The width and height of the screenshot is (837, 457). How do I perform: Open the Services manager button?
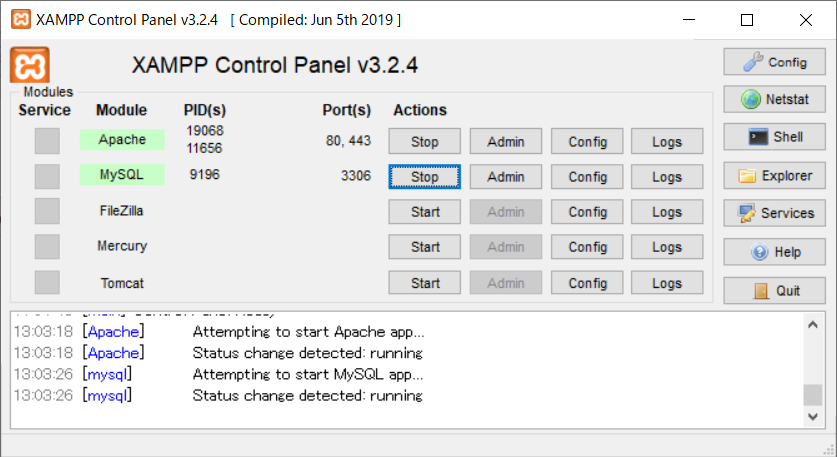click(x=775, y=213)
